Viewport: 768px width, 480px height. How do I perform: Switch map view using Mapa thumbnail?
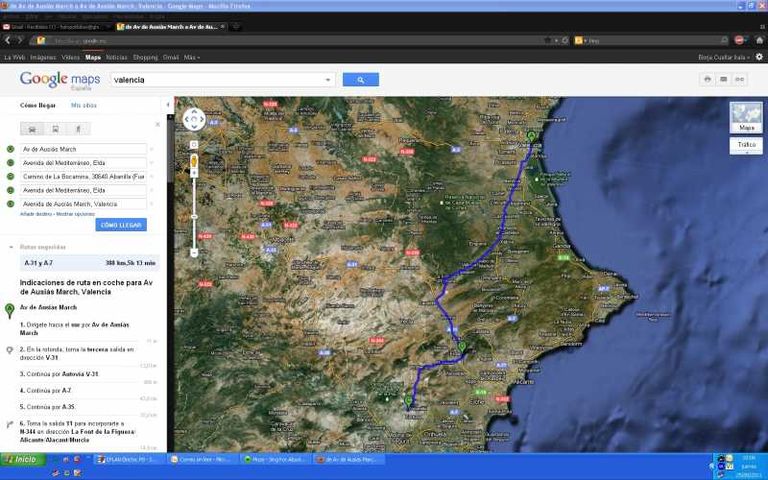click(x=746, y=118)
